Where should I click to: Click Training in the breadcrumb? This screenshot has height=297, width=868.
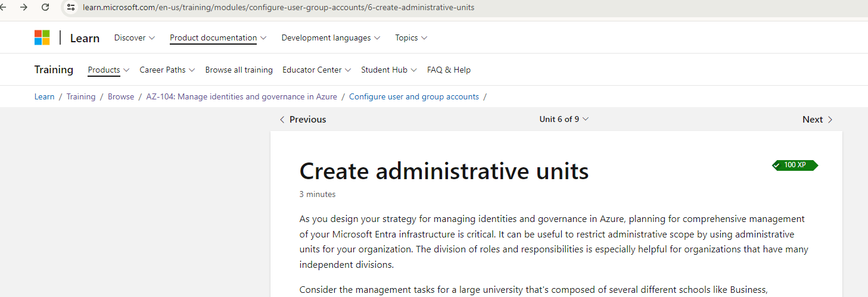(x=81, y=96)
